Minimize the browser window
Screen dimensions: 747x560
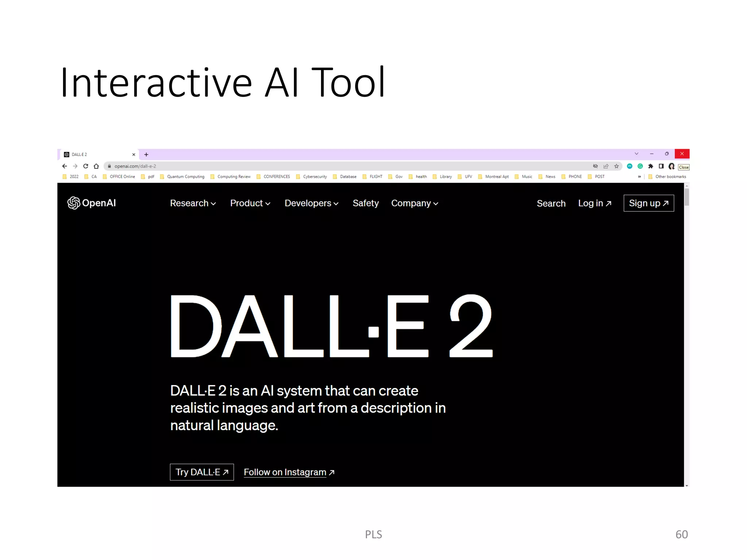[651, 154]
